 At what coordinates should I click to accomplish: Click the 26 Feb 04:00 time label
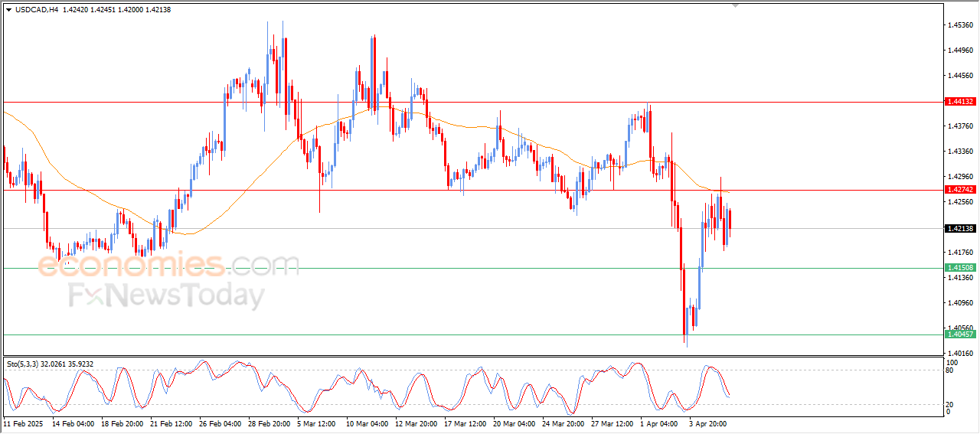[219, 423]
